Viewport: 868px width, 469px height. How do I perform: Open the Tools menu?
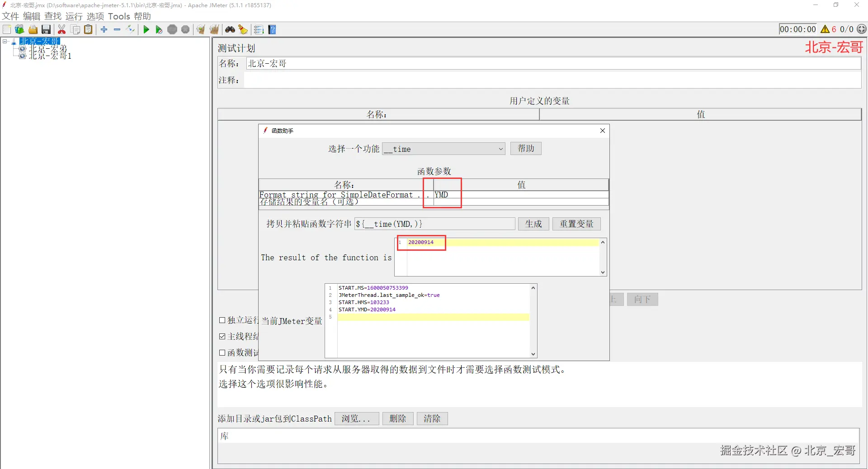click(119, 16)
